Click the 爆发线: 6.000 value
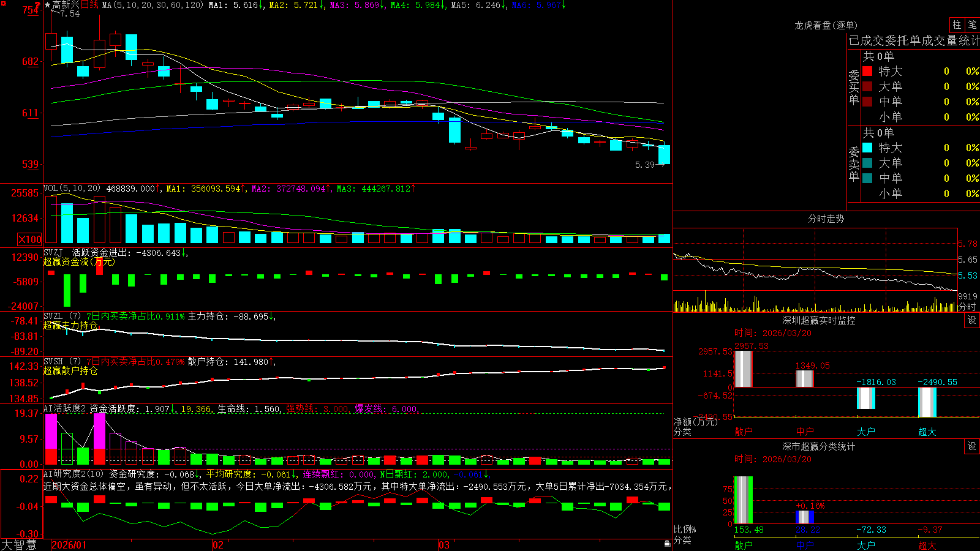 pos(386,409)
